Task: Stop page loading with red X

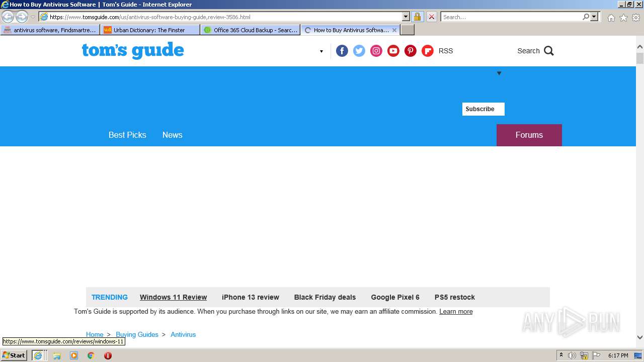Action: [x=431, y=17]
